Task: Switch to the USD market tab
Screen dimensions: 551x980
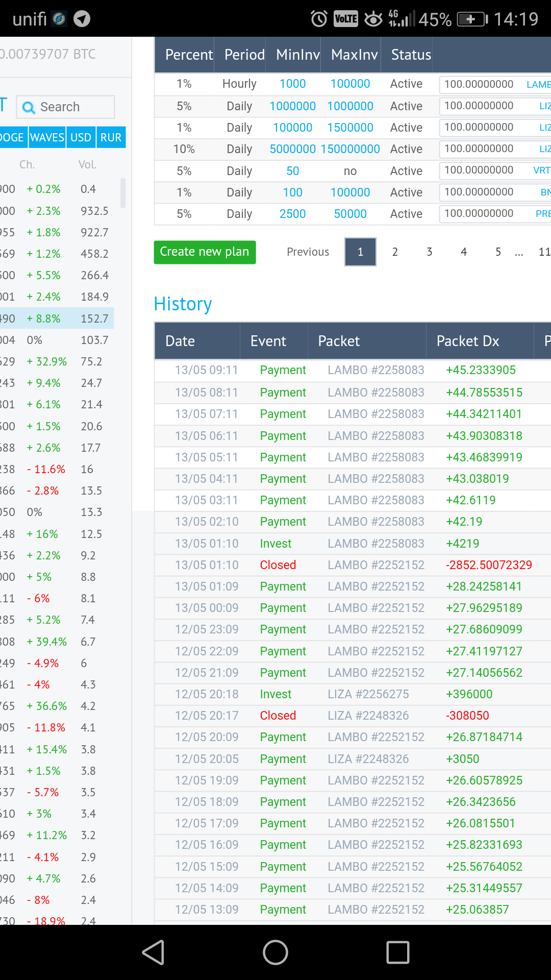Action: [81, 137]
